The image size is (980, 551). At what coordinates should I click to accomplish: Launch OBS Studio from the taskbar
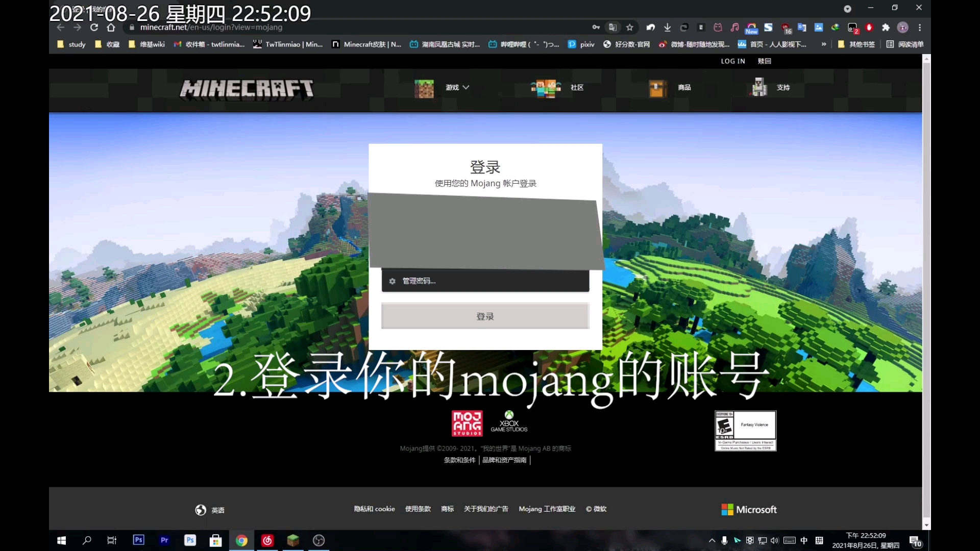pyautogui.click(x=318, y=540)
